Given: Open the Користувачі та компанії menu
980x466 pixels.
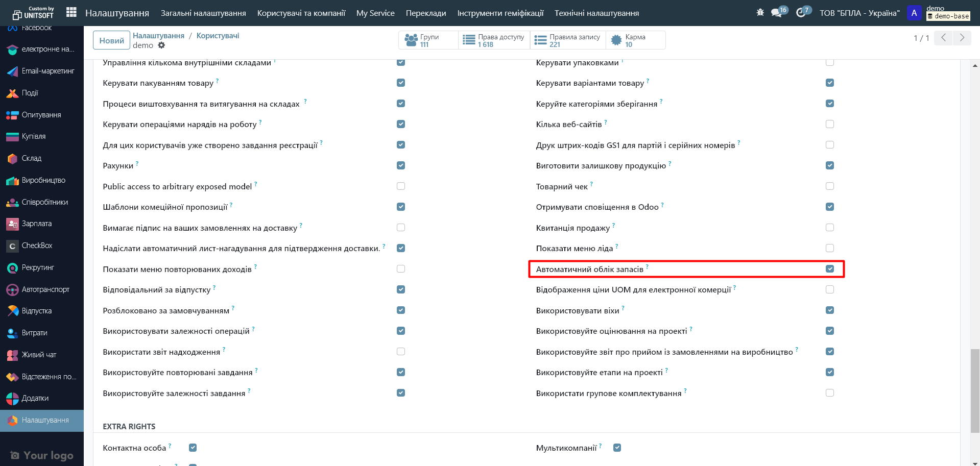Looking at the screenshot, I should [301, 13].
